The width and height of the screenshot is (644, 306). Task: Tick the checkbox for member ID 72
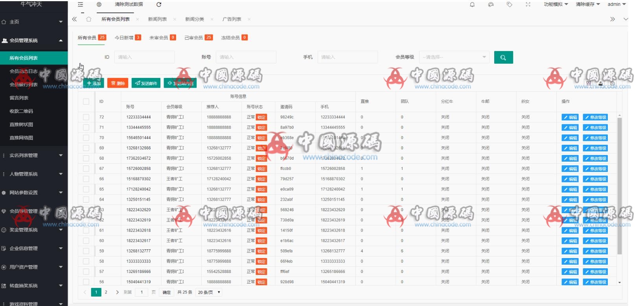click(x=86, y=117)
